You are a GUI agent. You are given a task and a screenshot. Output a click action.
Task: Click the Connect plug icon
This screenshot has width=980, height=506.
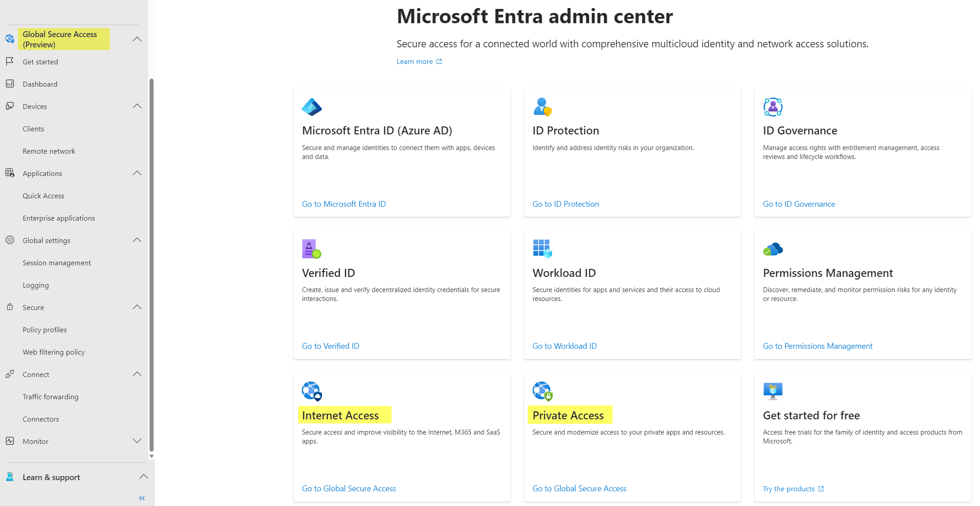click(10, 374)
